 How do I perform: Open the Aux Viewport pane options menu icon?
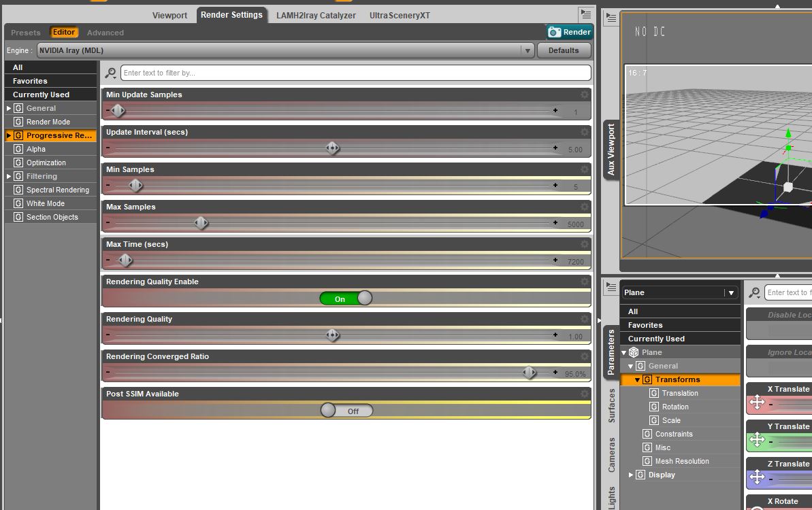click(611, 18)
